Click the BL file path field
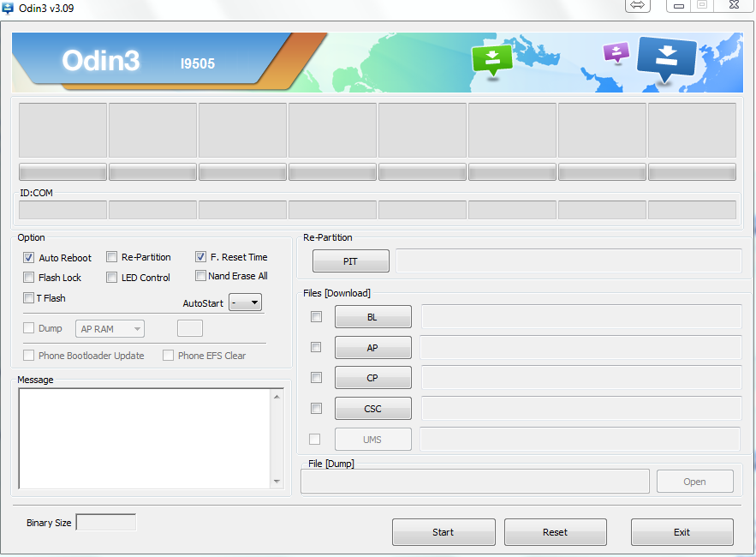 [581, 316]
